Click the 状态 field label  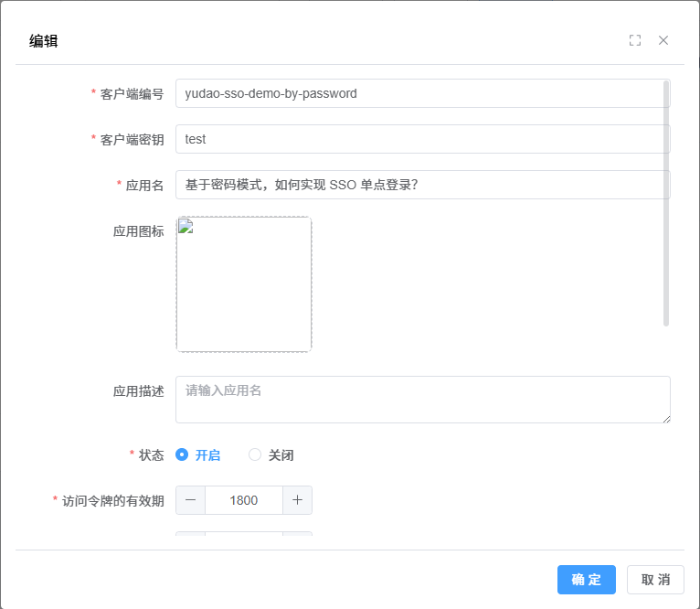(x=151, y=454)
